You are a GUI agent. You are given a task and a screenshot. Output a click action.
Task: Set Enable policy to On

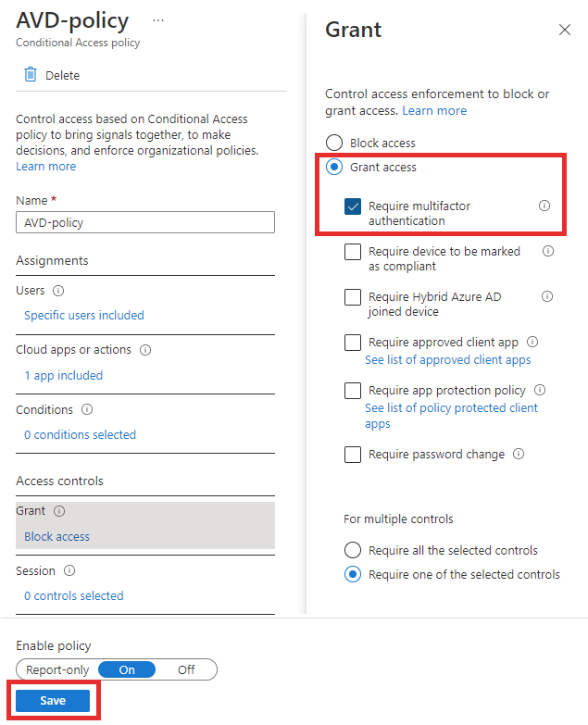pyautogui.click(x=127, y=670)
